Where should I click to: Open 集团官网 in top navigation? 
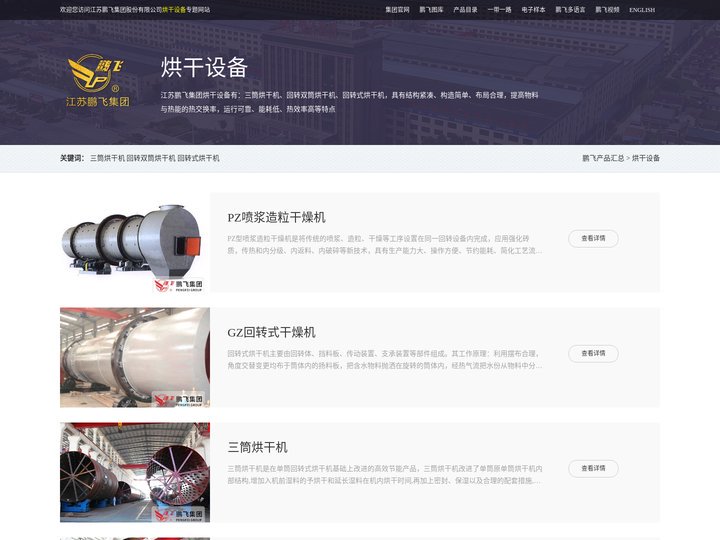tap(397, 10)
